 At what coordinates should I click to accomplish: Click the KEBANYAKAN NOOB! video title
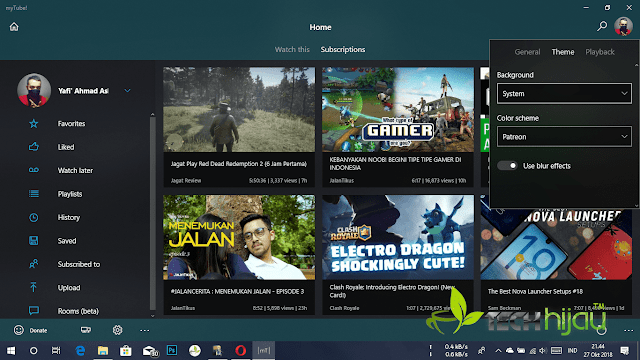[395, 164]
